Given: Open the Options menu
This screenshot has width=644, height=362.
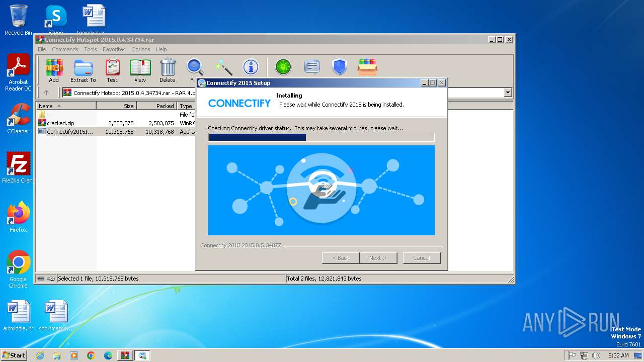Looking at the screenshot, I should (x=141, y=49).
